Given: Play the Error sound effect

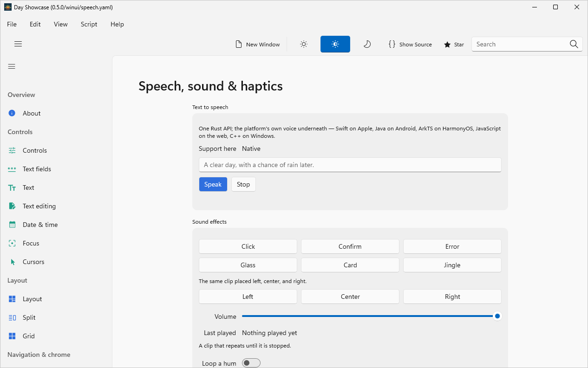Looking at the screenshot, I should tap(452, 246).
